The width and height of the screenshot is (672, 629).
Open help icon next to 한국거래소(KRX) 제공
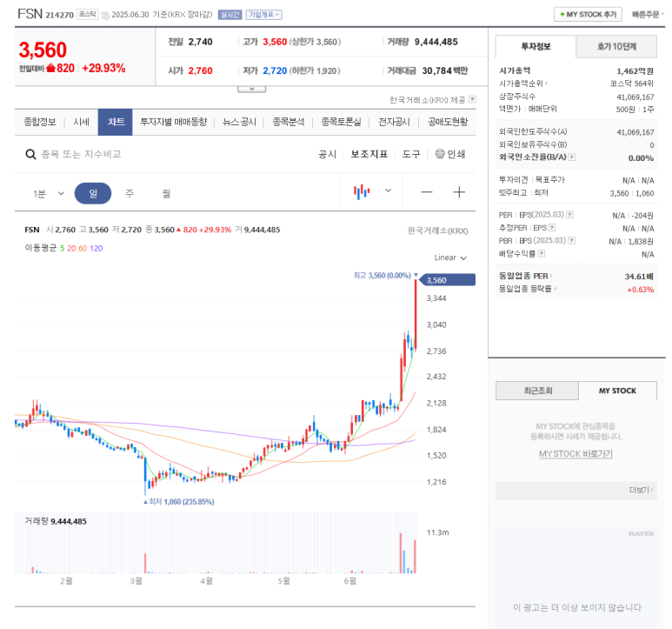[x=472, y=99]
